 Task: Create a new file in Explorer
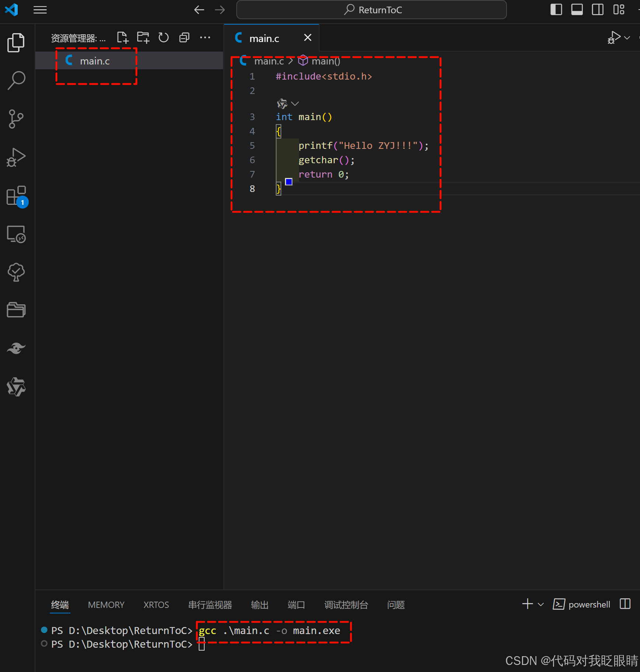click(122, 38)
